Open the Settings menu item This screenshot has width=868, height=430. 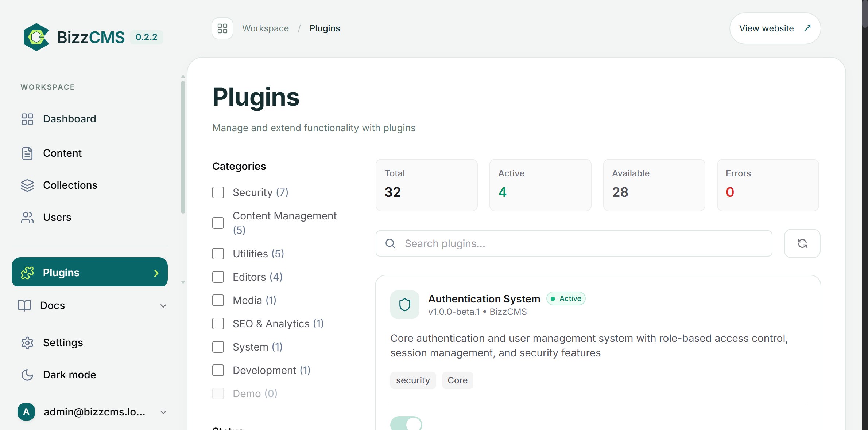[90, 343]
